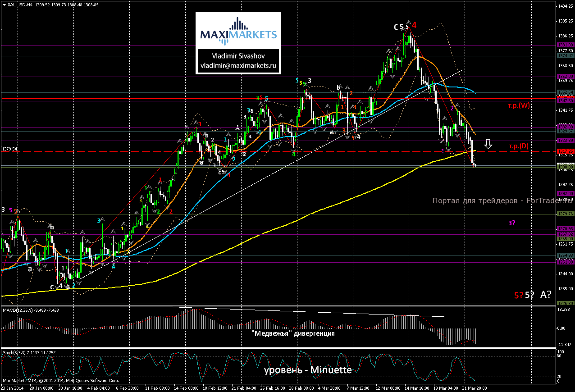This screenshot has width=575, height=392.
Task: Open the XAUUSD,H4 chart menu triangle
Action: click(x=5, y=5)
